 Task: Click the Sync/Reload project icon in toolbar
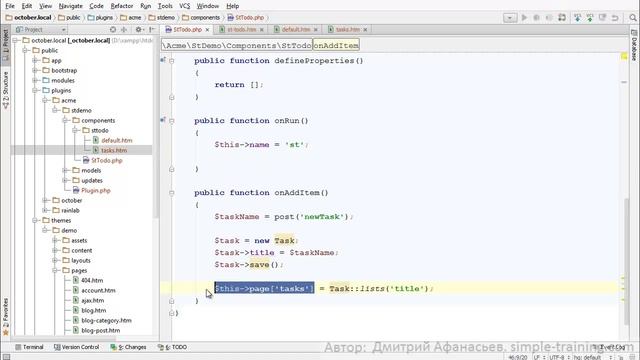pyautogui.click(x=562, y=18)
